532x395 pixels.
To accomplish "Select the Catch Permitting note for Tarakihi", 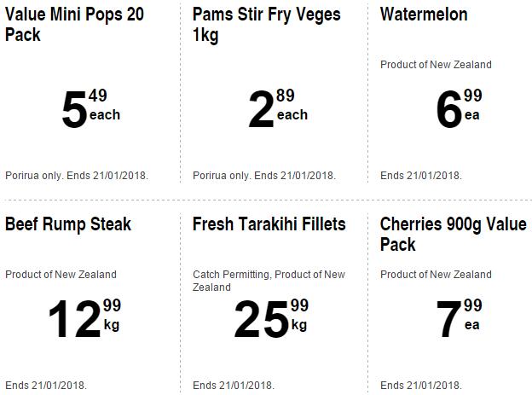I will [x=269, y=281].
